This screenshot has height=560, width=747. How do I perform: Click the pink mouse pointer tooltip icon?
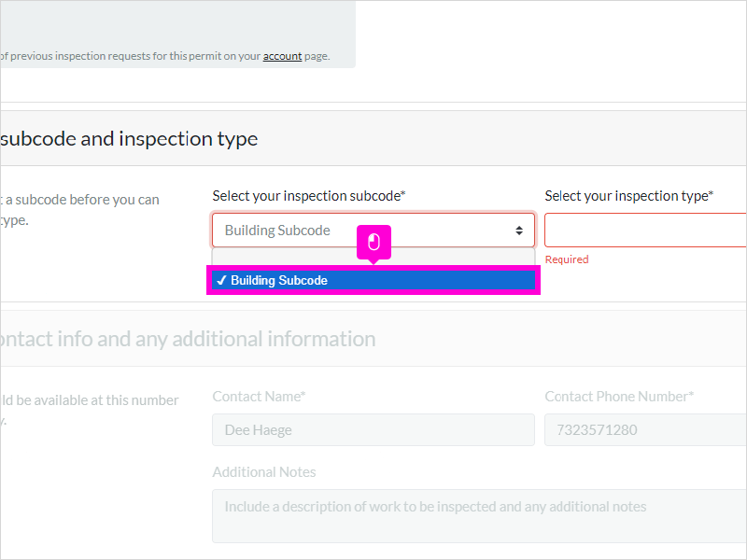[374, 243]
